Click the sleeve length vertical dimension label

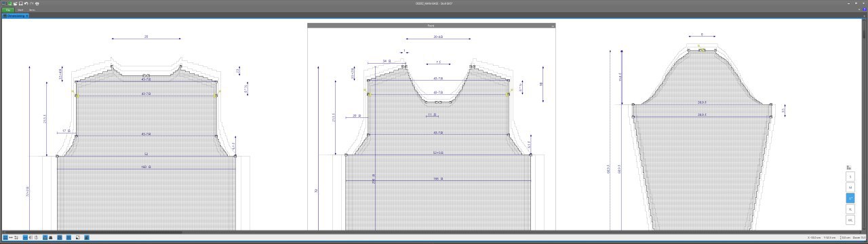[x=608, y=169]
